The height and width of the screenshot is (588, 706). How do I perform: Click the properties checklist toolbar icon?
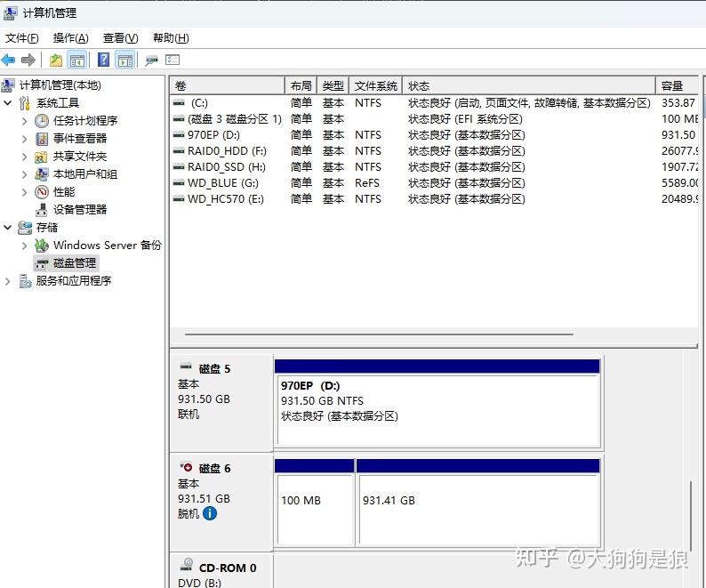[x=172, y=60]
